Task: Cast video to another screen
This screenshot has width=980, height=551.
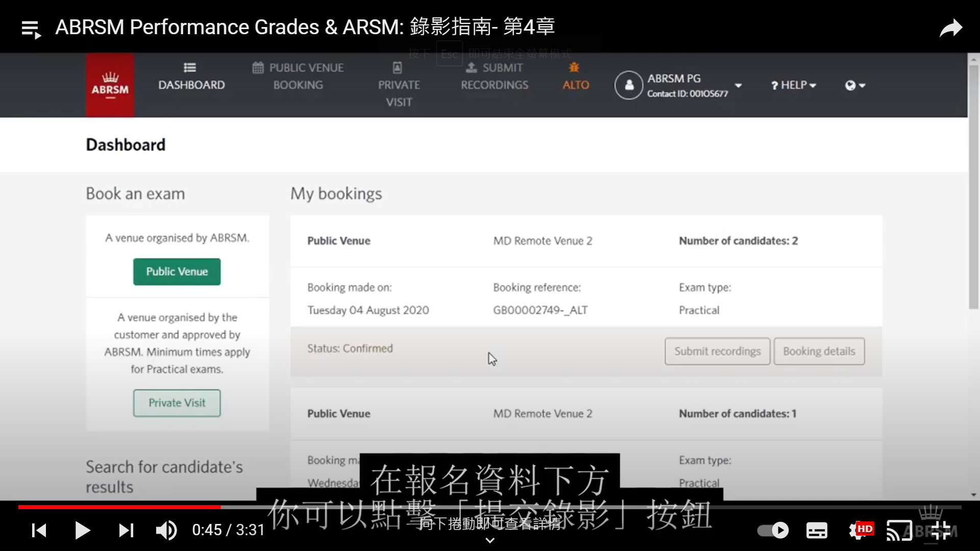Action: [x=899, y=531]
